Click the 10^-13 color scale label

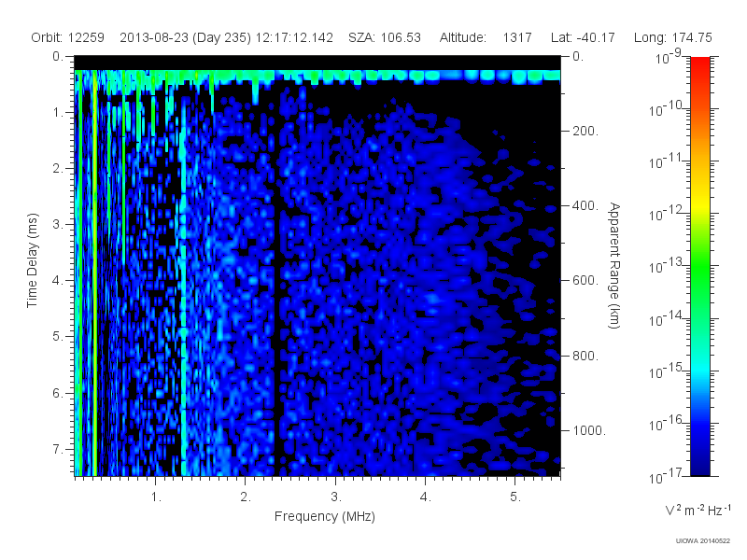coord(666,266)
